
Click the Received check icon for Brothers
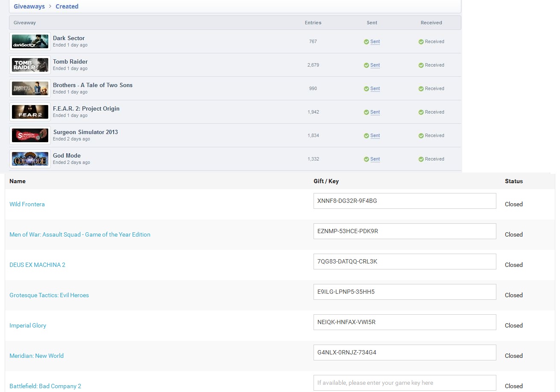coord(421,89)
